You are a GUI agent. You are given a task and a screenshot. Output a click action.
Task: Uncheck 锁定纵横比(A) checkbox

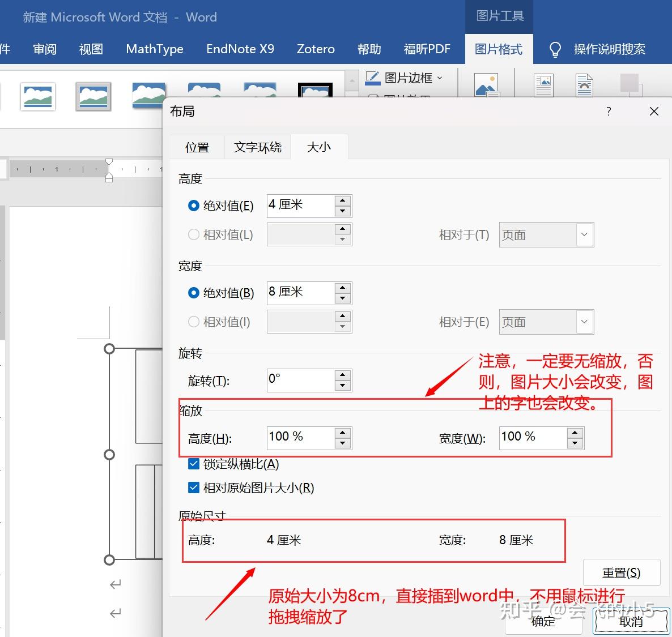tap(193, 464)
